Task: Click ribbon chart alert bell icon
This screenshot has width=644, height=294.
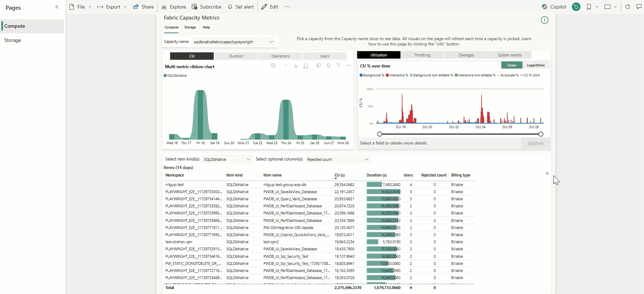Action: click(328, 65)
